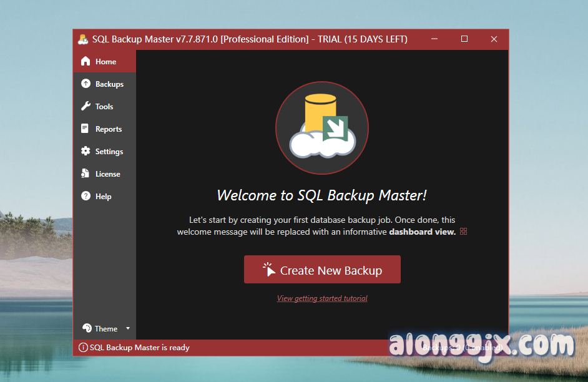The image size is (588, 382).
Task: Minimize the SQL Backup Master window
Action: (x=434, y=39)
